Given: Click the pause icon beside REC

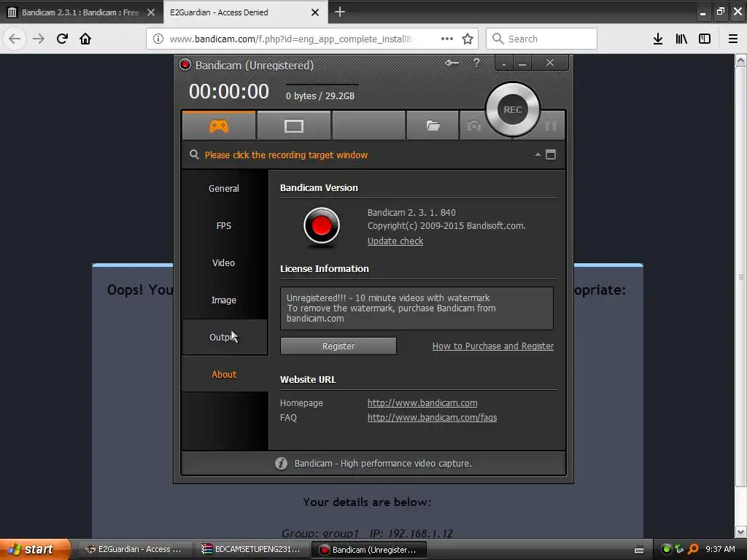Looking at the screenshot, I should tap(551, 125).
